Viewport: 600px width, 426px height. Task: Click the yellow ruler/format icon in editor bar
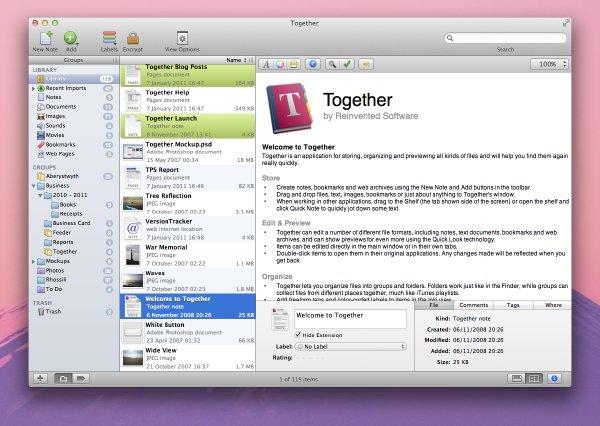click(293, 64)
